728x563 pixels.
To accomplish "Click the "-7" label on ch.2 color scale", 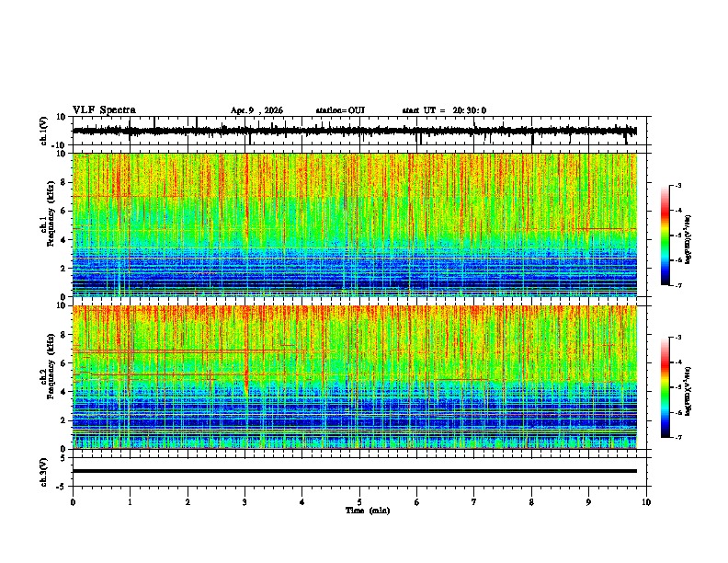I will (x=677, y=438).
